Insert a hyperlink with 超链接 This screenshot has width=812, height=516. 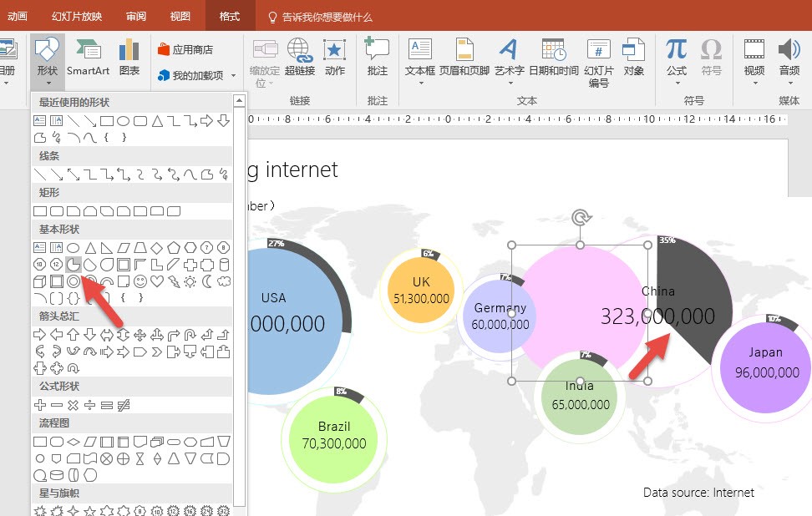point(300,58)
